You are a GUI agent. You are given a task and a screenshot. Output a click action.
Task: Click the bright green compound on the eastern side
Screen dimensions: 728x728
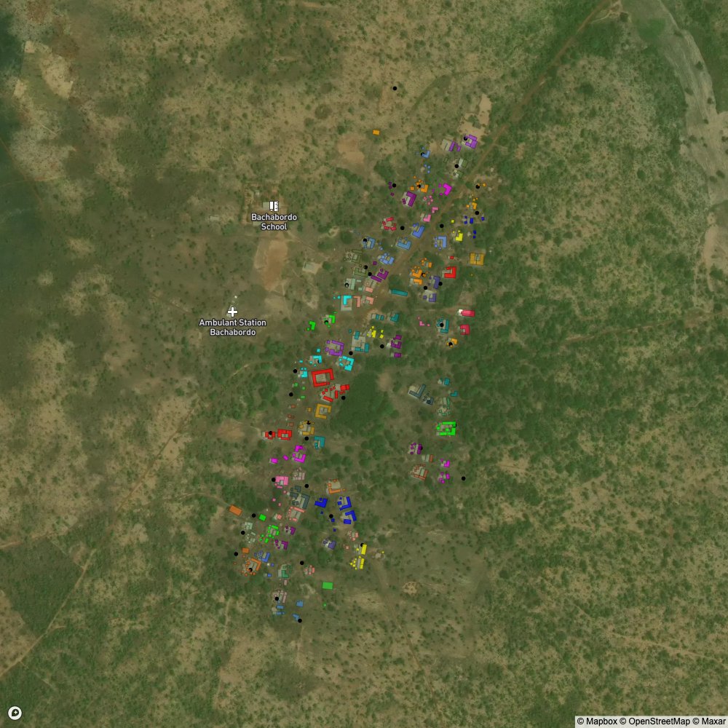click(x=446, y=428)
